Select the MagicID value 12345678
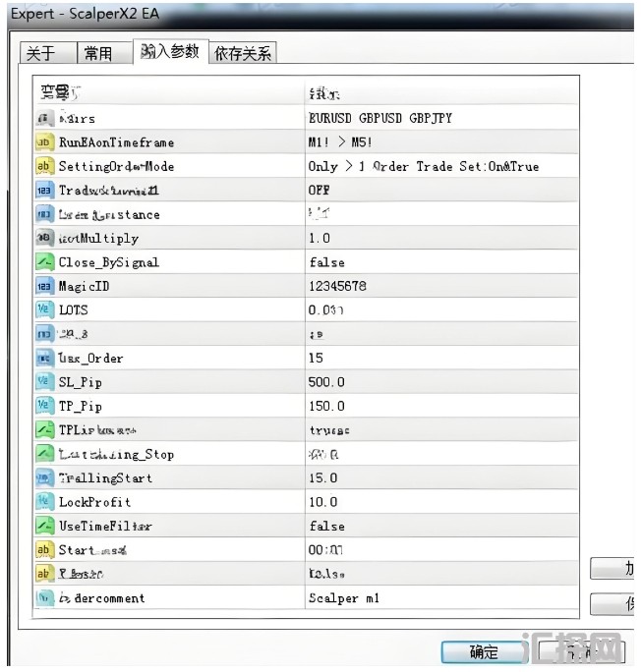The width and height of the screenshot is (641, 672). [337, 286]
